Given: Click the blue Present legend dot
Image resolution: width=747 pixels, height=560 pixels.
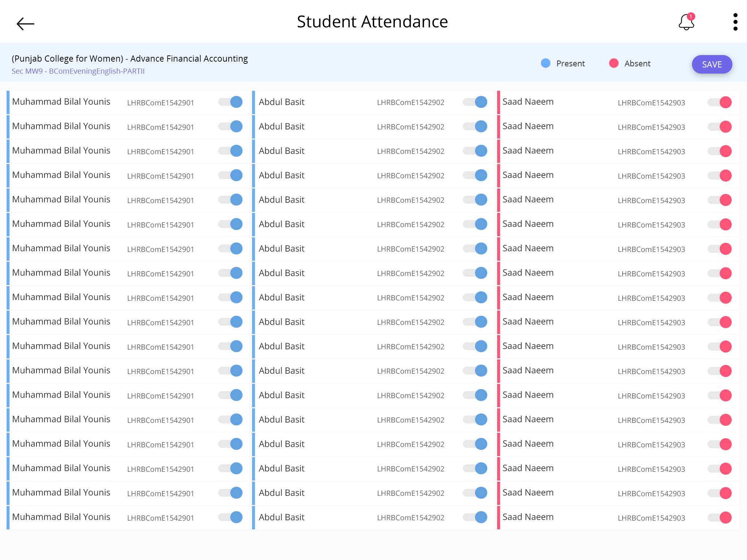Looking at the screenshot, I should pyautogui.click(x=546, y=63).
